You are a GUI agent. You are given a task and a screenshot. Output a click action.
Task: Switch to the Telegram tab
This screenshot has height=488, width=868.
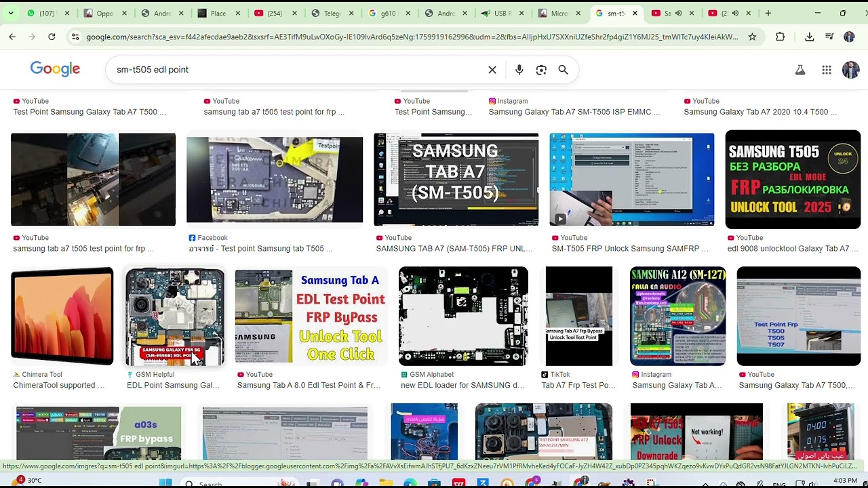coord(332,13)
